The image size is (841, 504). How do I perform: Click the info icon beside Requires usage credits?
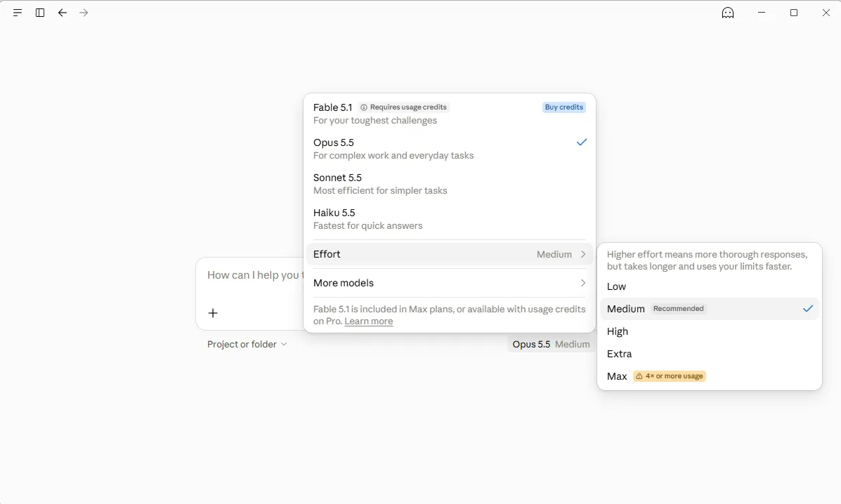tap(364, 107)
